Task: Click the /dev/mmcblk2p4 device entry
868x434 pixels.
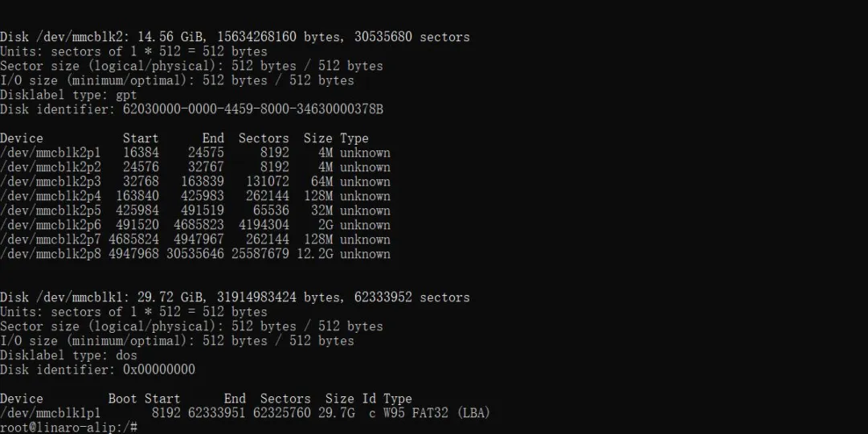Action: point(51,196)
